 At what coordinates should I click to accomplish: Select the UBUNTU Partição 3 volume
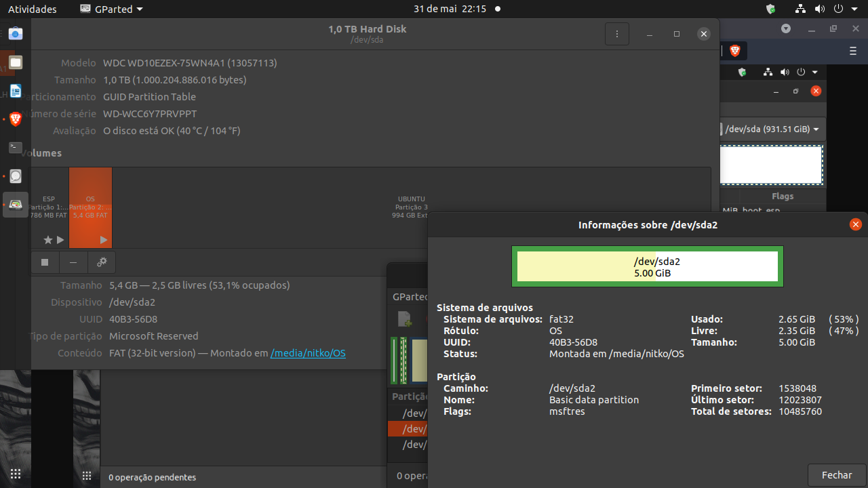(411, 207)
